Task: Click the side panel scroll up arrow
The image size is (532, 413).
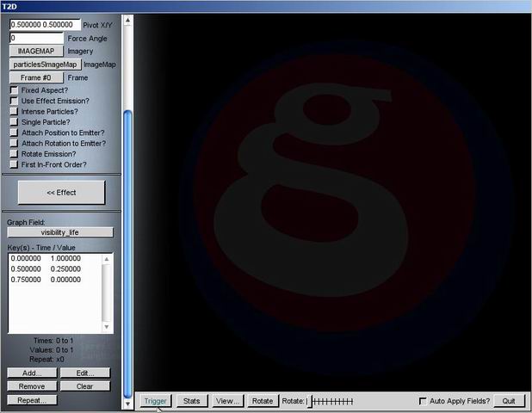Action: point(127,21)
